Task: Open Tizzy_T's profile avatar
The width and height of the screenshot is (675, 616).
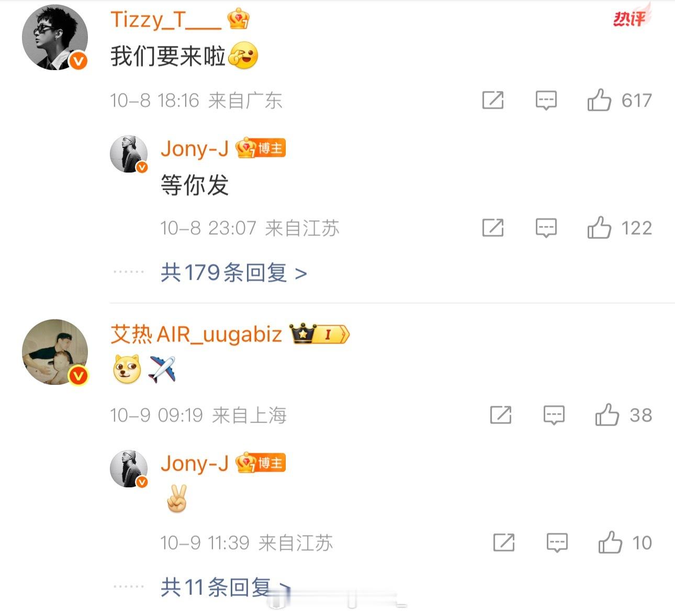Action: [x=55, y=38]
